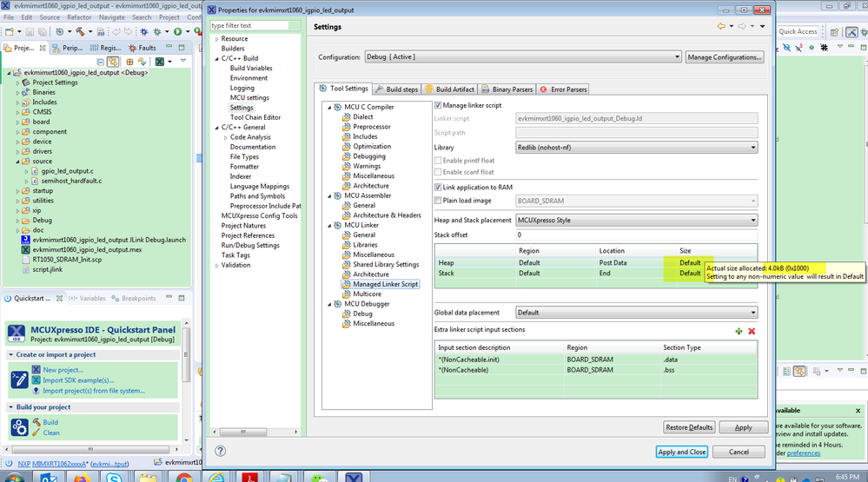Click the Open Perspective icon near Quick Access
The width and height of the screenshot is (868, 482).
coord(834,31)
